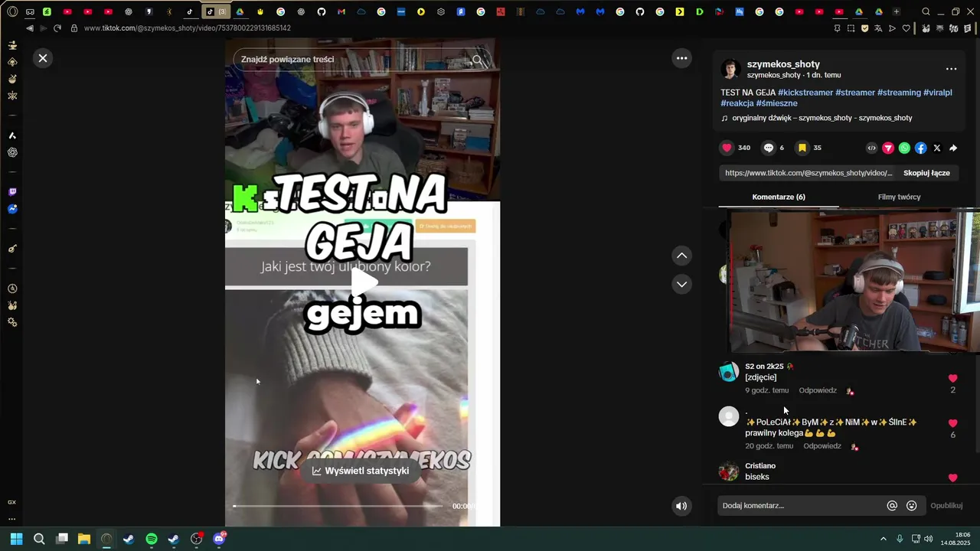Toggle the yellow bookmark save icon
The image size is (980, 551).
[x=802, y=148]
